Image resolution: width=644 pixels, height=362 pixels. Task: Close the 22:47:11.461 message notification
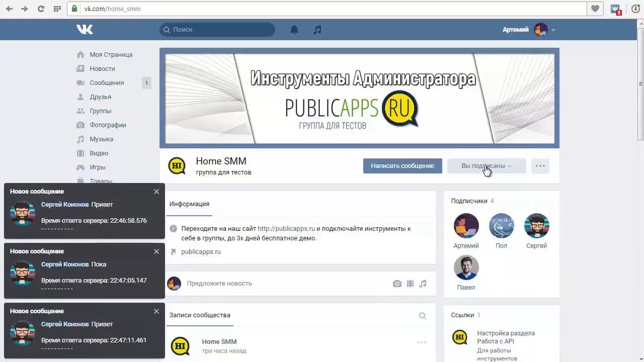pyautogui.click(x=156, y=311)
